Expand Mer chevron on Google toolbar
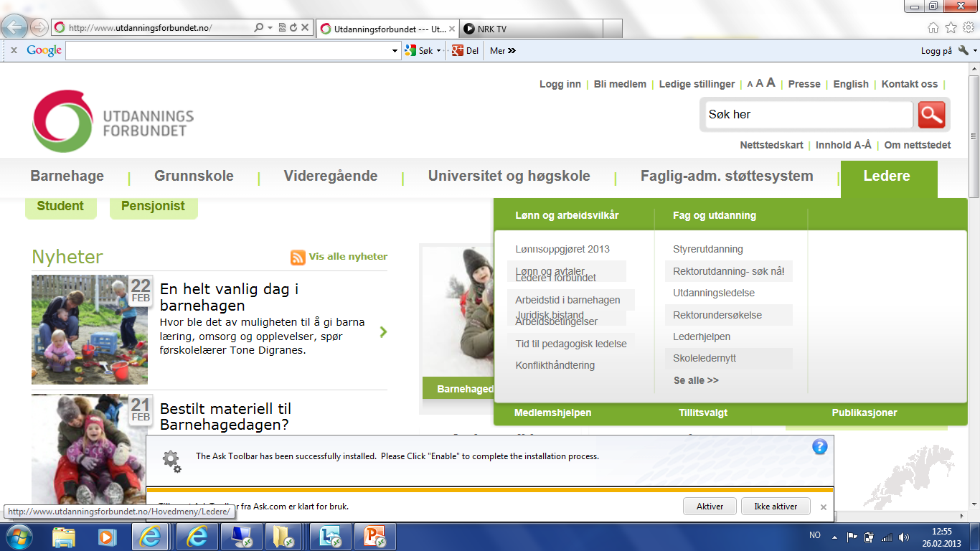 [512, 50]
